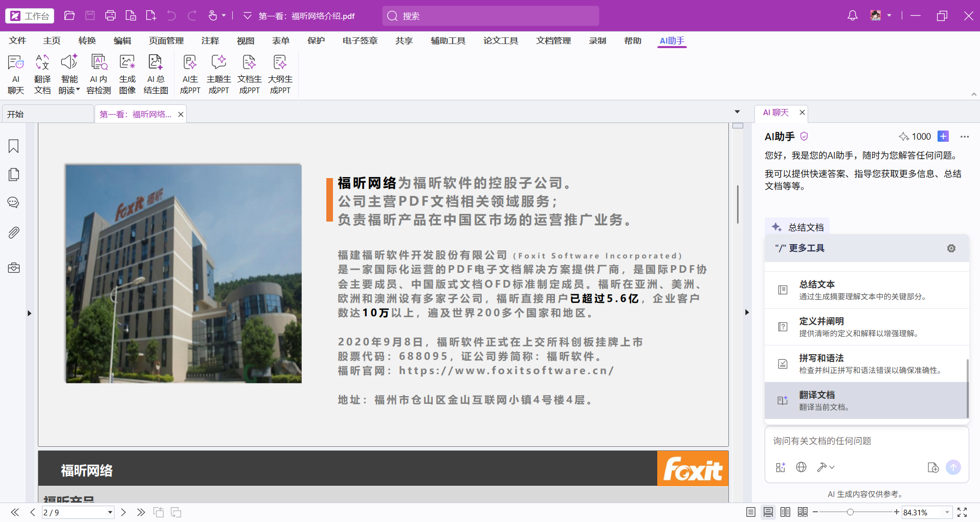The image size is (980, 522).
Task: Switch to two-page facing view
Action: [x=786, y=512]
